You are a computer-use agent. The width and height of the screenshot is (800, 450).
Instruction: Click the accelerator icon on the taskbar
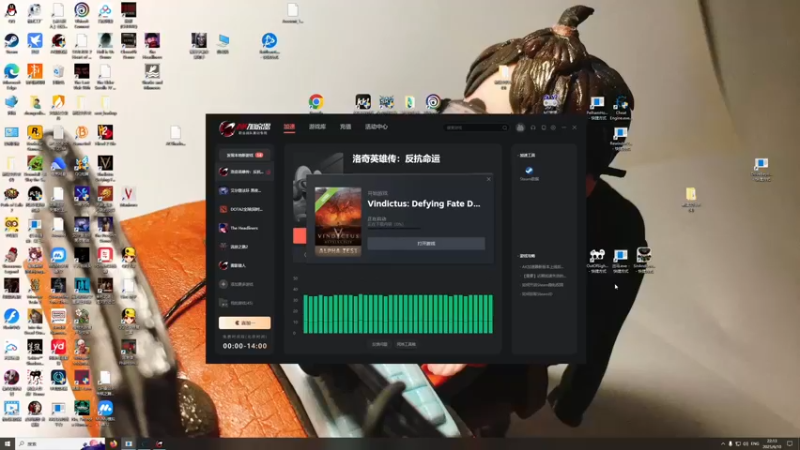159,444
